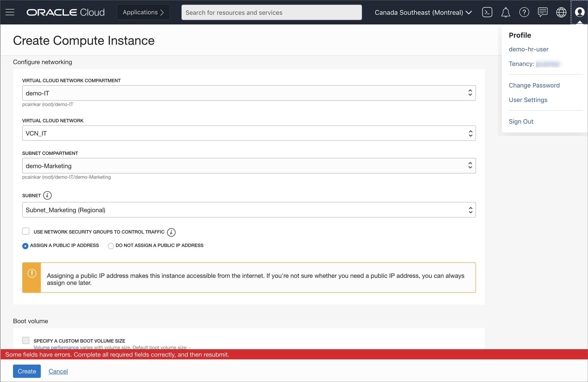Click the Cancel link
This screenshot has height=382, width=588.
coord(58,371)
